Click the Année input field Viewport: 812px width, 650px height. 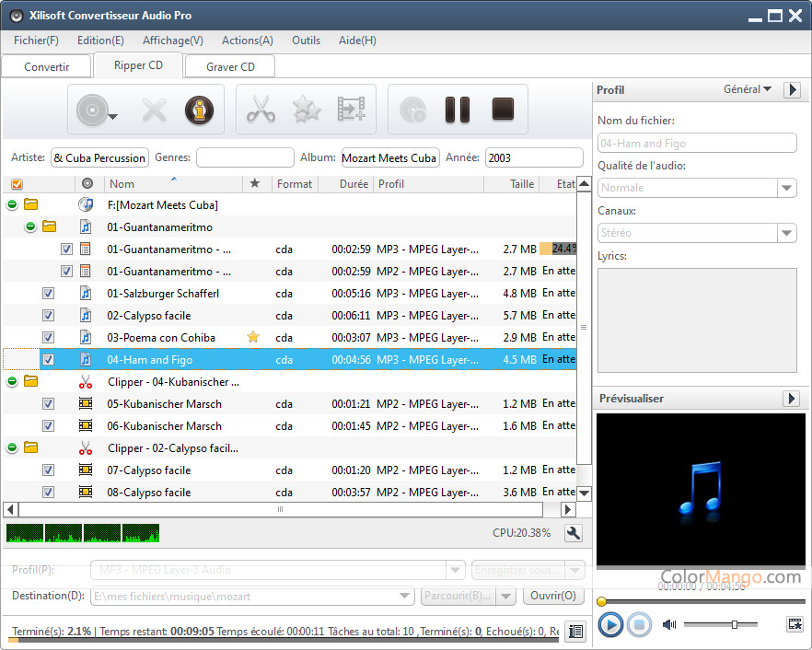click(534, 158)
